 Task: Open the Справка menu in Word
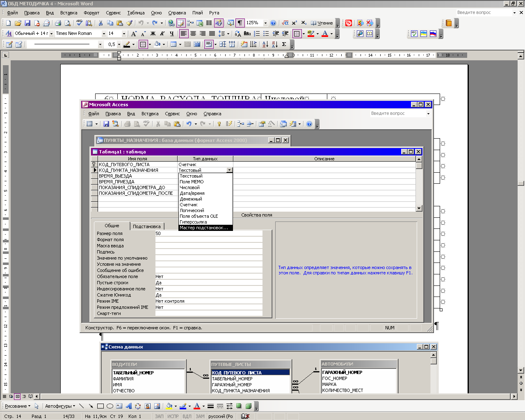(177, 13)
